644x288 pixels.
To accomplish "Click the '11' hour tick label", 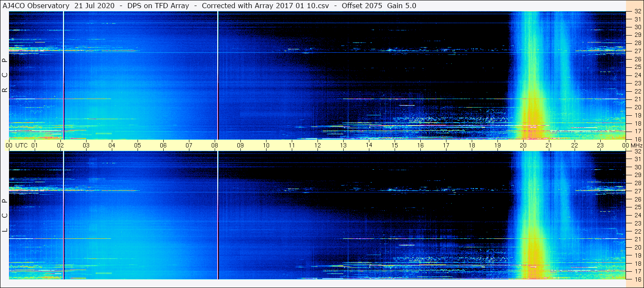I will [x=292, y=145].
